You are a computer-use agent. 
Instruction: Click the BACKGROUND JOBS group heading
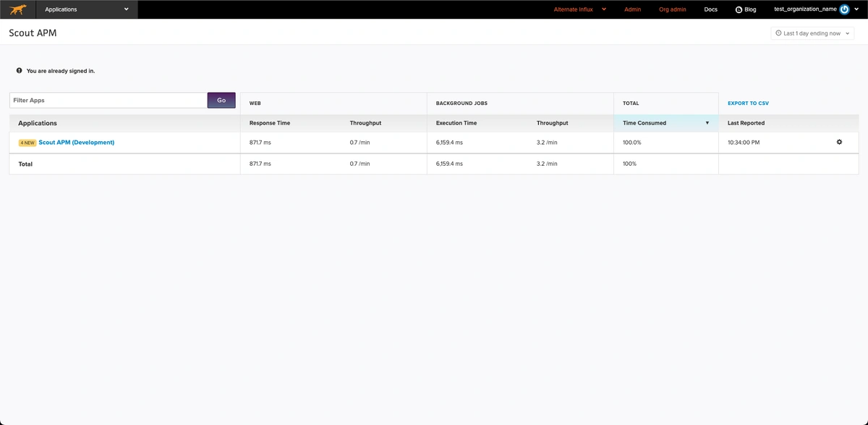[x=461, y=104]
